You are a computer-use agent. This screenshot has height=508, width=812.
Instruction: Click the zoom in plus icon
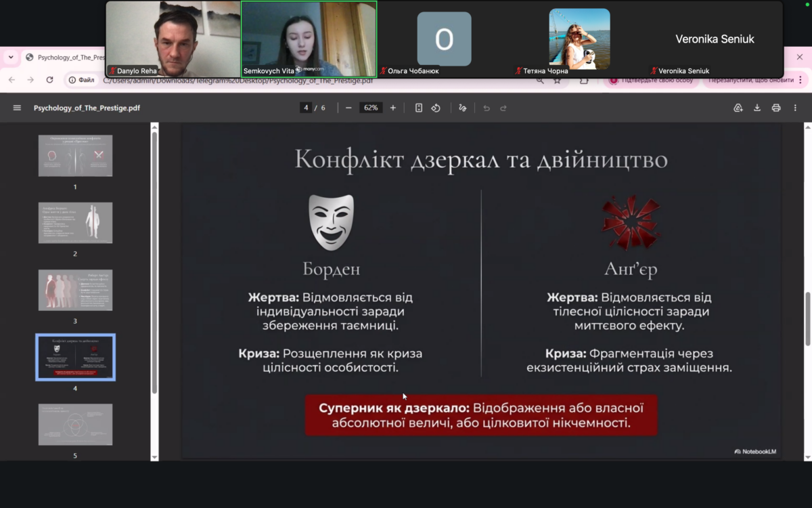coord(393,108)
